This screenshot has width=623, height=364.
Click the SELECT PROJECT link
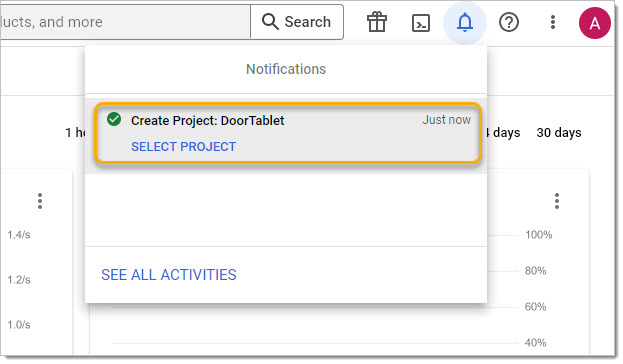183,147
